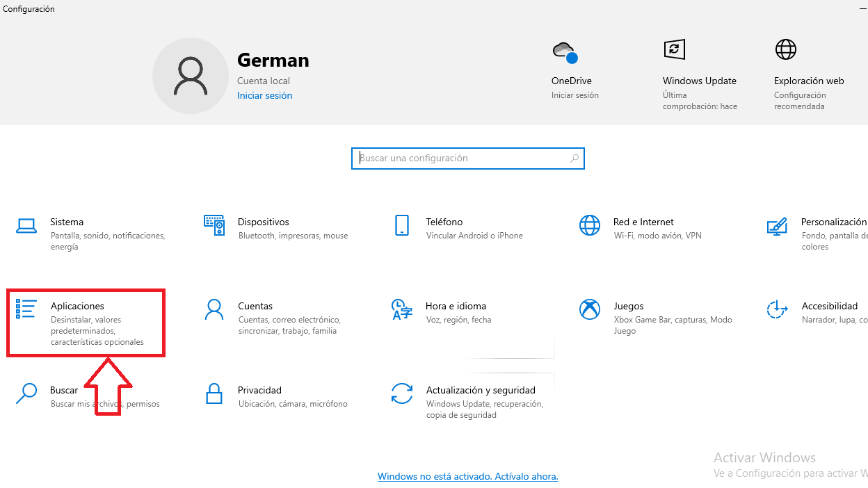Open Red e Internet globe icon

coord(590,225)
